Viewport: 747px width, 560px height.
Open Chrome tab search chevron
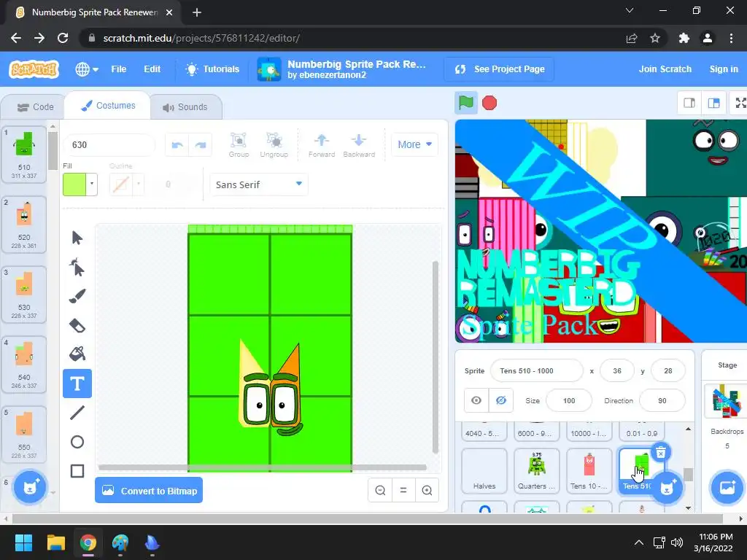pyautogui.click(x=630, y=10)
